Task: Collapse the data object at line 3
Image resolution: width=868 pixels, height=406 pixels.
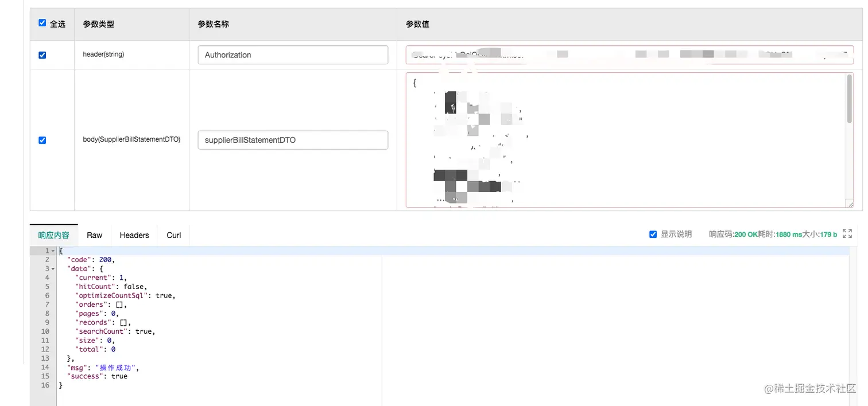Action: (53, 268)
